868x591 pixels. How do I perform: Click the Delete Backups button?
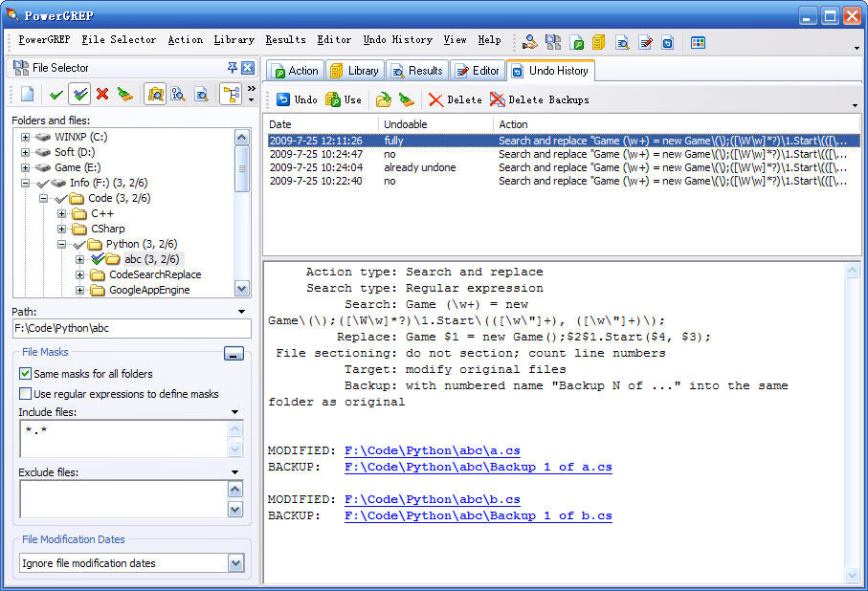[x=540, y=99]
